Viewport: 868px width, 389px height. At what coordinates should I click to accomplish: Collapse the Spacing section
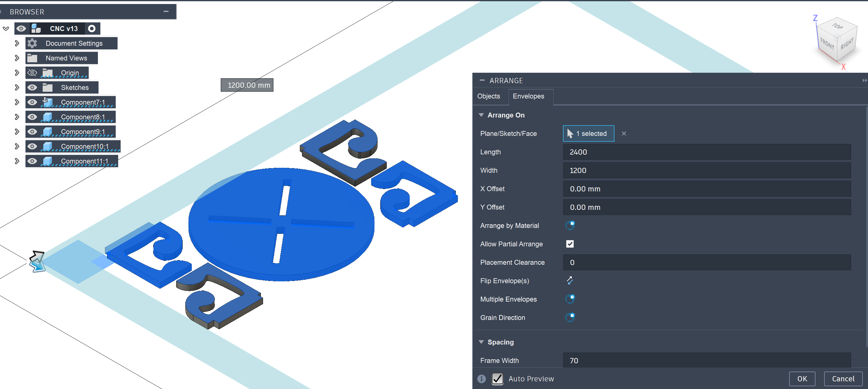481,342
